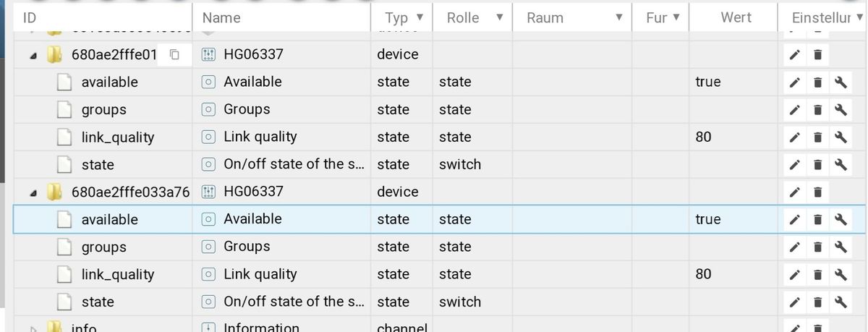Click the state icon beside highlighted Available name
The image size is (868, 332).
209,219
